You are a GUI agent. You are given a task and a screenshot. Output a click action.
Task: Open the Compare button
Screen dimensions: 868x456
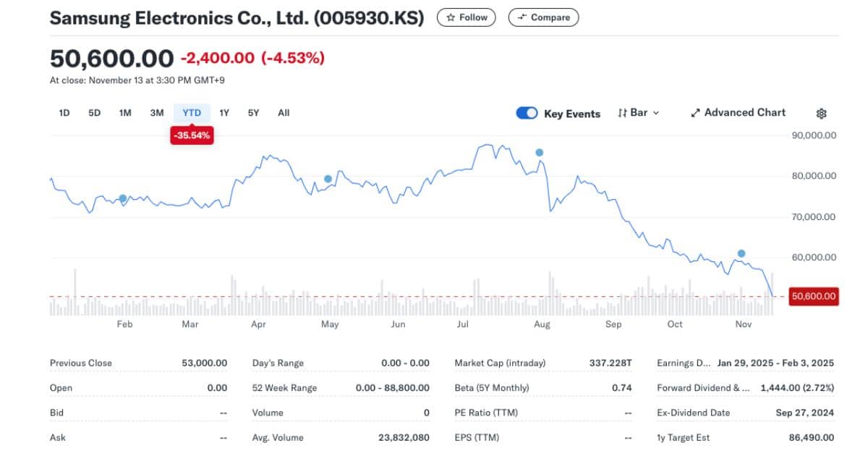click(x=543, y=17)
